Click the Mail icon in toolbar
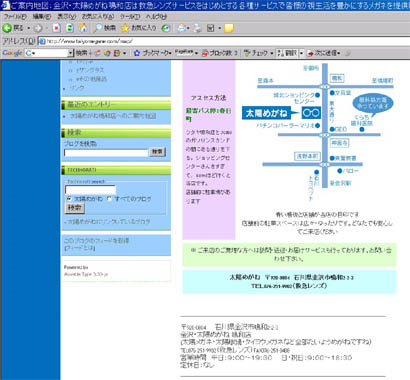This screenshot has height=380, width=410. (181, 28)
